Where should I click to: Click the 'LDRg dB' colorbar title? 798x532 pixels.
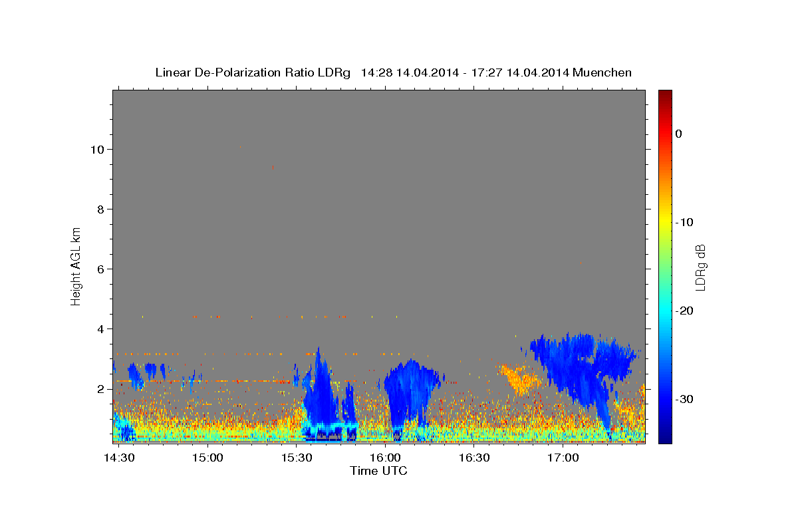[700, 267]
